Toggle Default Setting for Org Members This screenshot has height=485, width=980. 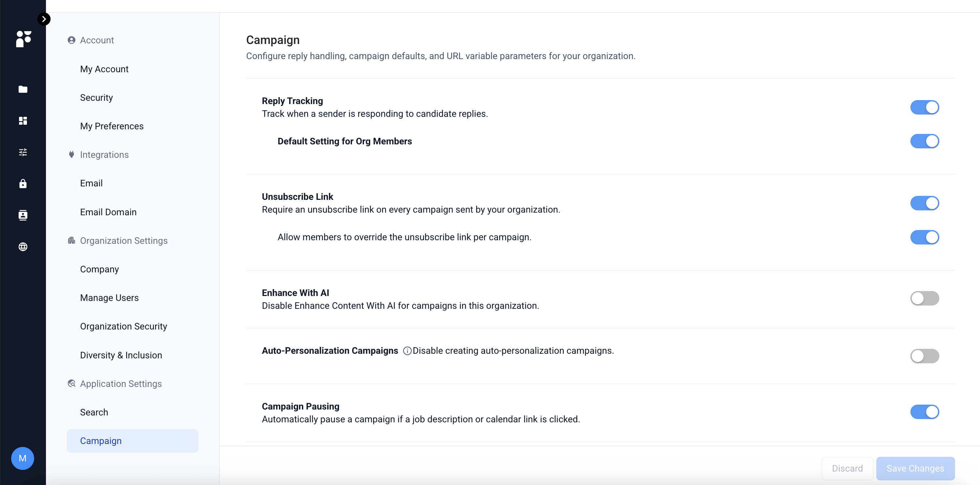[925, 141]
